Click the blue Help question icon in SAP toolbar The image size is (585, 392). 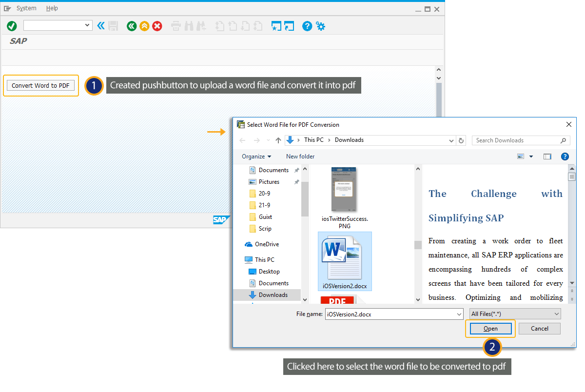pos(307,26)
